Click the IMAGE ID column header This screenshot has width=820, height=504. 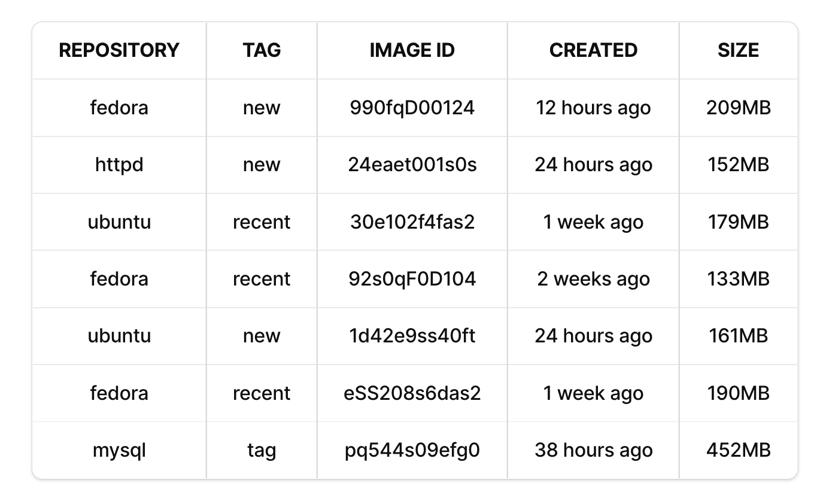[412, 50]
